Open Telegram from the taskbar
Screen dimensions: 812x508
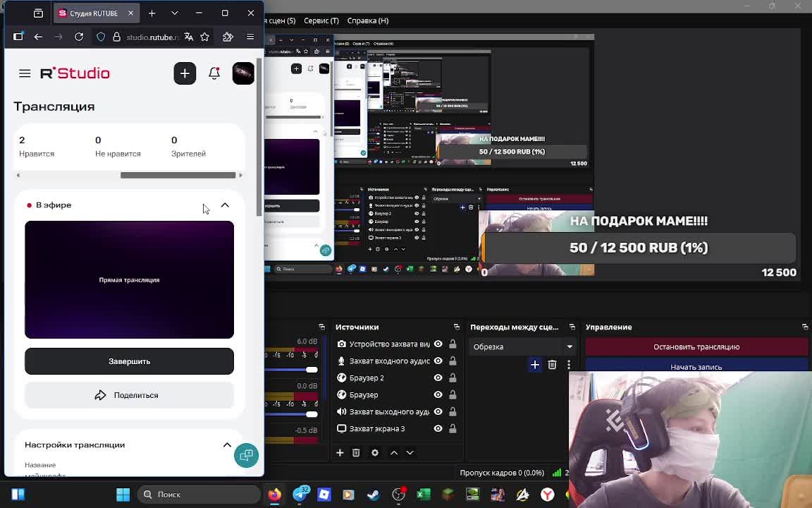pyautogui.click(x=301, y=495)
